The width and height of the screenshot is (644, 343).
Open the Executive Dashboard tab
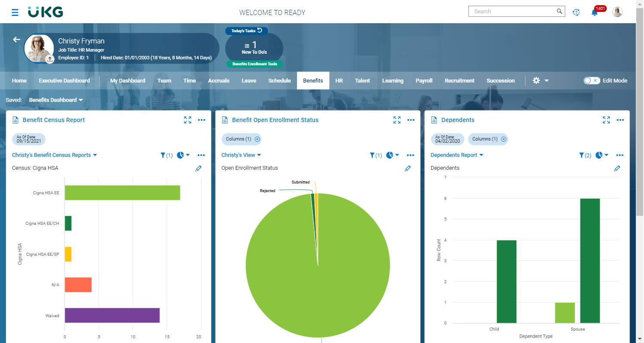[64, 80]
